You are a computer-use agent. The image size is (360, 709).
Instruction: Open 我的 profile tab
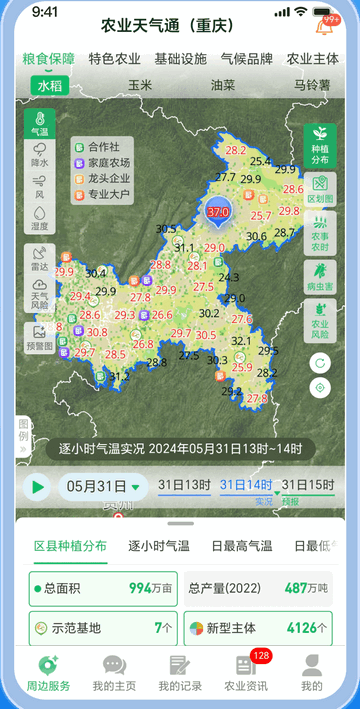pyautogui.click(x=312, y=673)
